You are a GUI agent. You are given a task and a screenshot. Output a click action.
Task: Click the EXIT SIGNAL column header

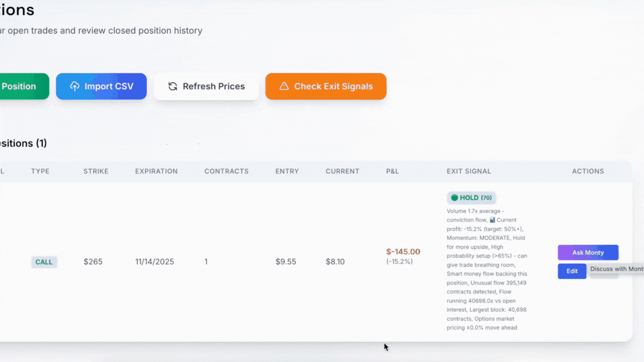(468, 171)
